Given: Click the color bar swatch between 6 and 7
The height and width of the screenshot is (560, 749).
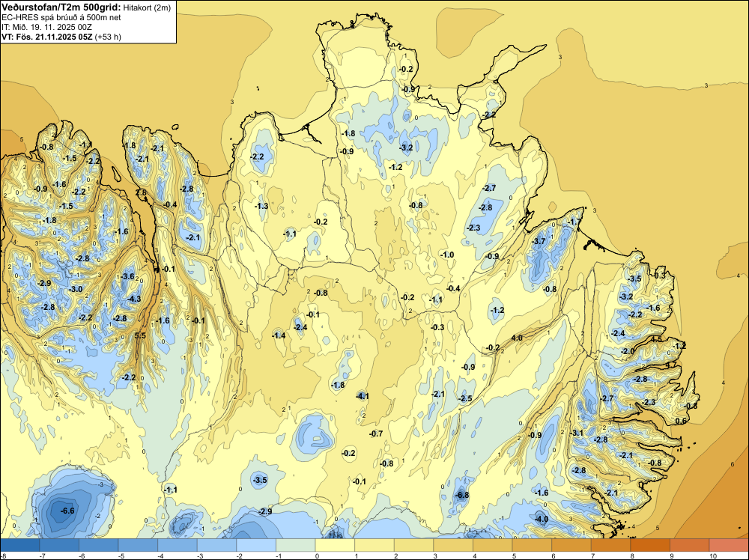Looking at the screenshot, I should pos(571,545).
